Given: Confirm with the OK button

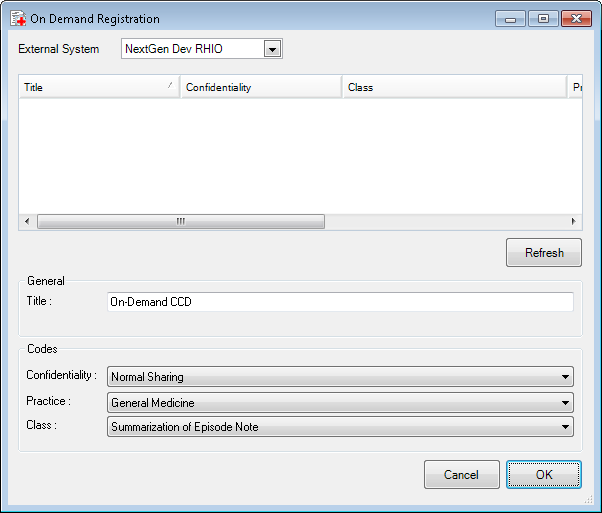Looking at the screenshot, I should [544, 475].
